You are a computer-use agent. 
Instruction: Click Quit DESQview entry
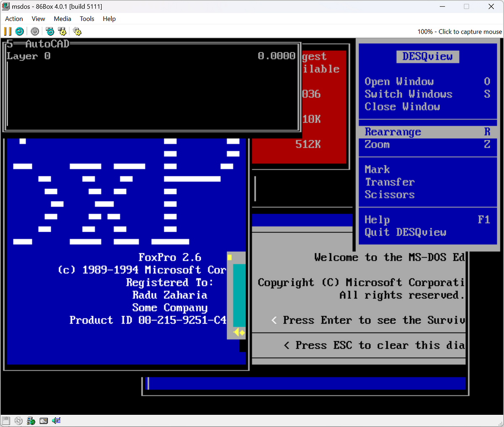point(405,232)
